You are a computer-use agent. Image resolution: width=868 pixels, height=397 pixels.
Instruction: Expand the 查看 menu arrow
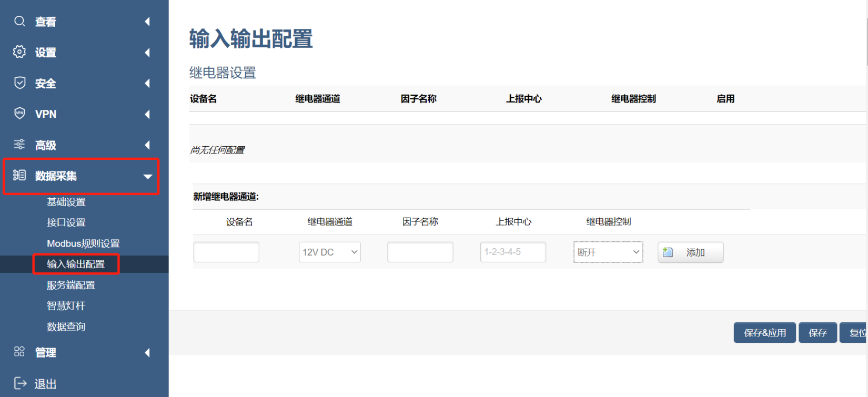coord(147,22)
